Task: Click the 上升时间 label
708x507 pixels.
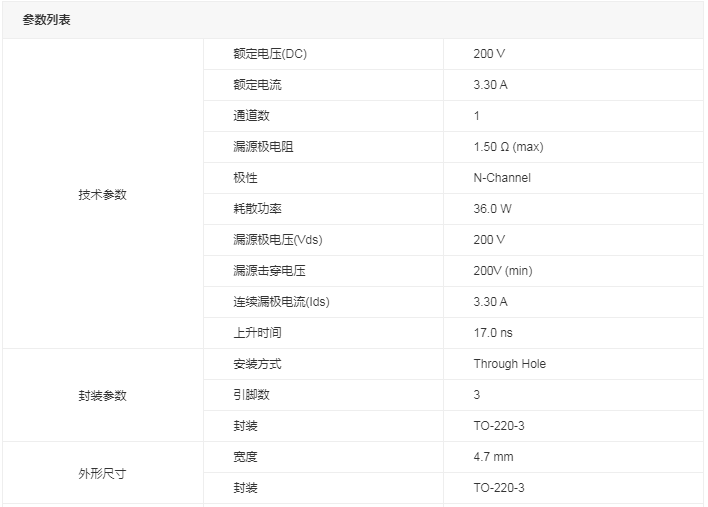Action: (257, 333)
